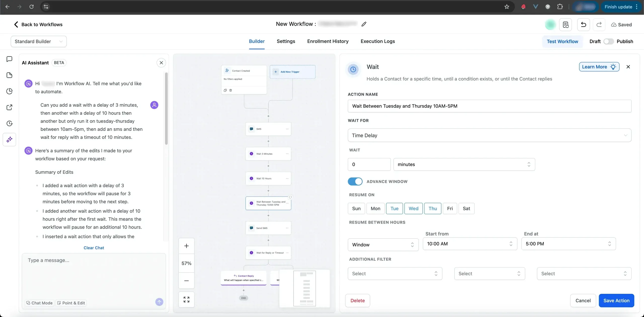Click the external link icon in the sidebar
Screen dimensions: 644x317
pyautogui.click(x=9, y=107)
